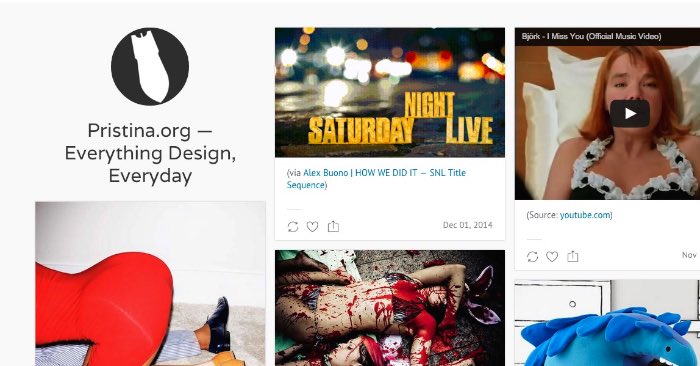Share the Björk video post
This screenshot has height=366, width=700.
573,256
